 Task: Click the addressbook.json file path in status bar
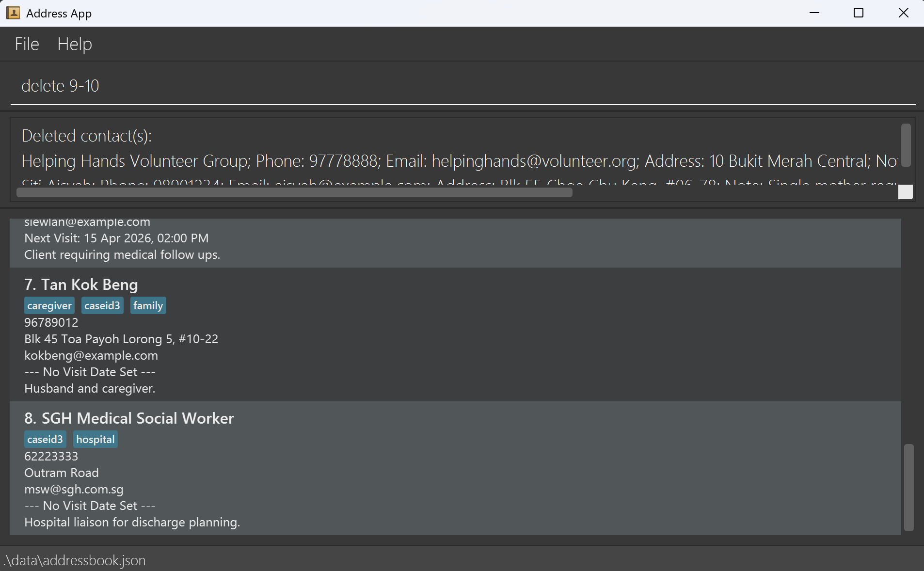pyautogui.click(x=75, y=560)
